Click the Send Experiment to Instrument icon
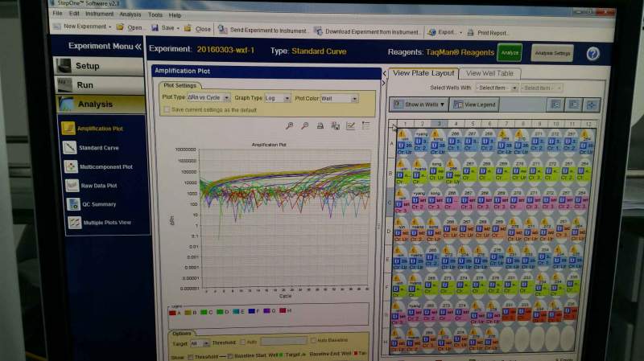Screen dimensions: 644x361 [223, 29]
